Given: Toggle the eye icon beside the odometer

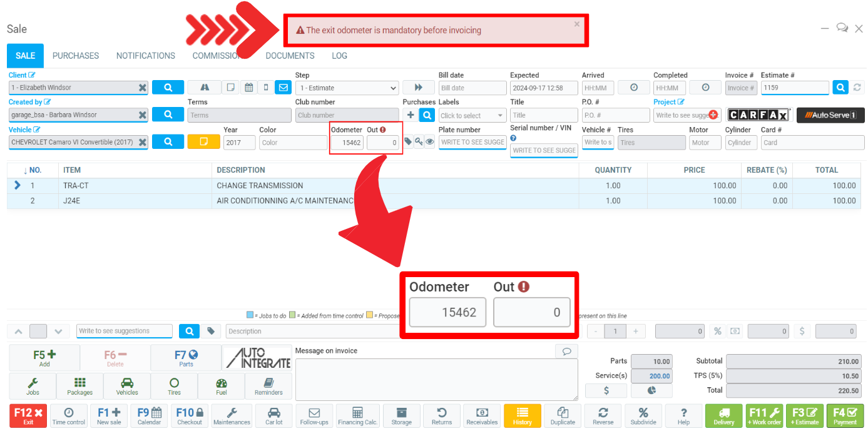Looking at the screenshot, I should (430, 142).
